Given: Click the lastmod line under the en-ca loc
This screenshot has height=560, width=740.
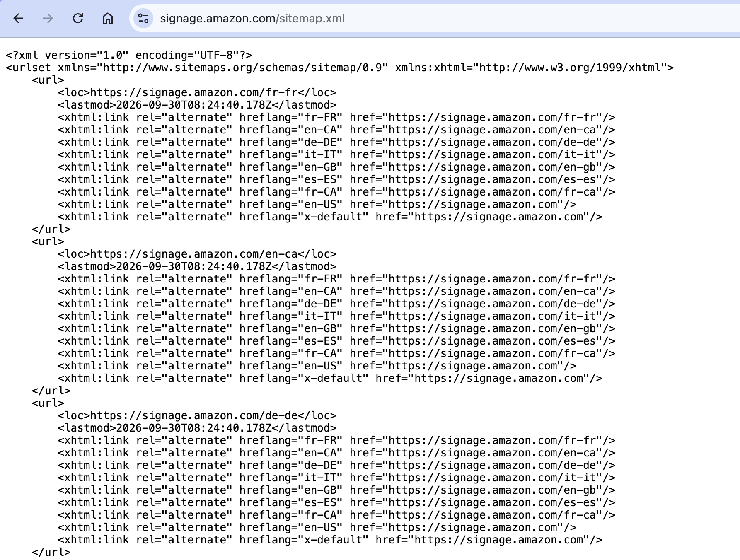Looking at the screenshot, I should tap(197, 266).
